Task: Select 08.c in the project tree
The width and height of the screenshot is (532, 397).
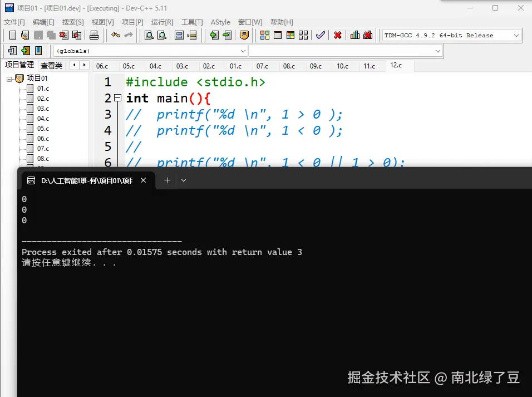Action: 43,159
